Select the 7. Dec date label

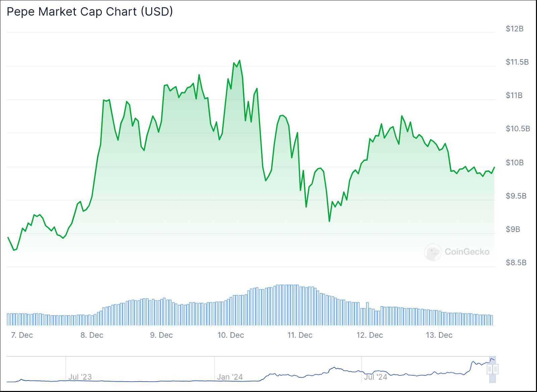tap(22, 335)
